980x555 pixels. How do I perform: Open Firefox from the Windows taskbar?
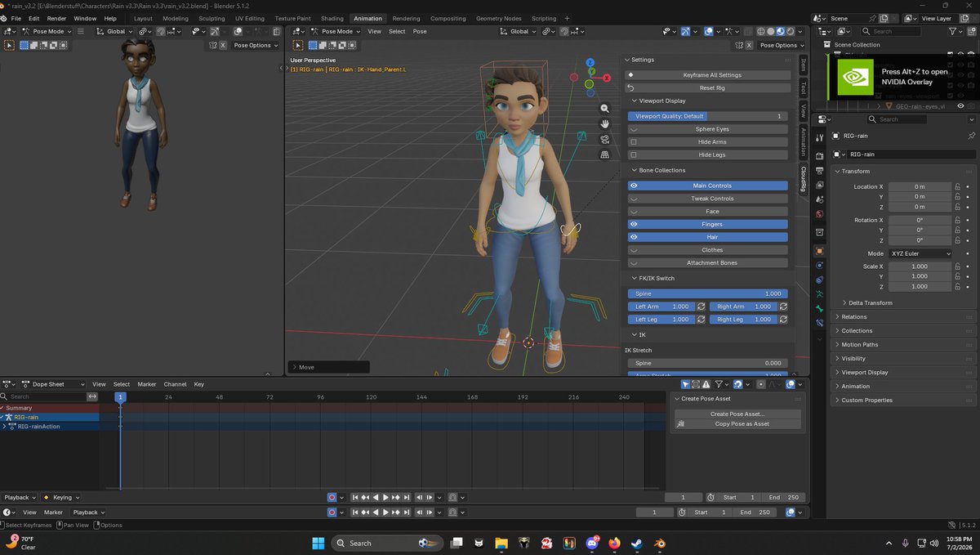[614, 543]
